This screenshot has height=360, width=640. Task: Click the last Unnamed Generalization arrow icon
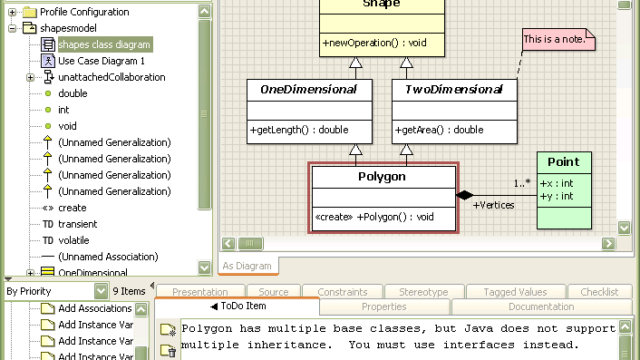(48, 191)
